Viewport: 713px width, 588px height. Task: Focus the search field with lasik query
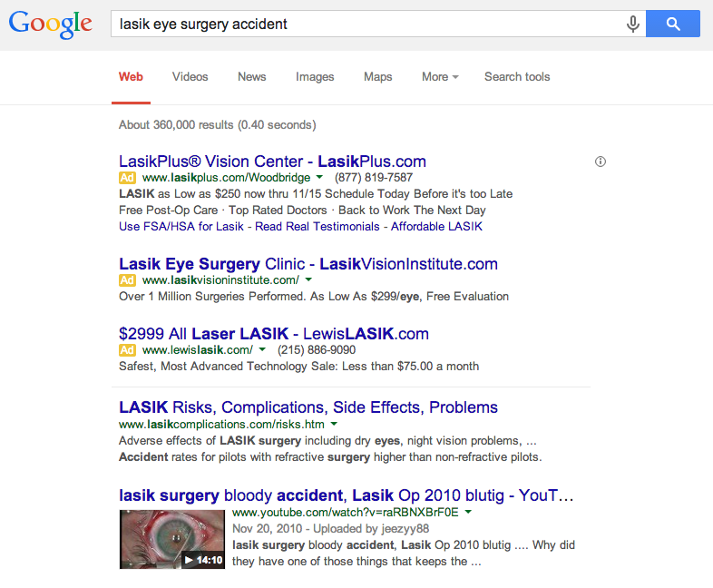pyautogui.click(x=368, y=24)
